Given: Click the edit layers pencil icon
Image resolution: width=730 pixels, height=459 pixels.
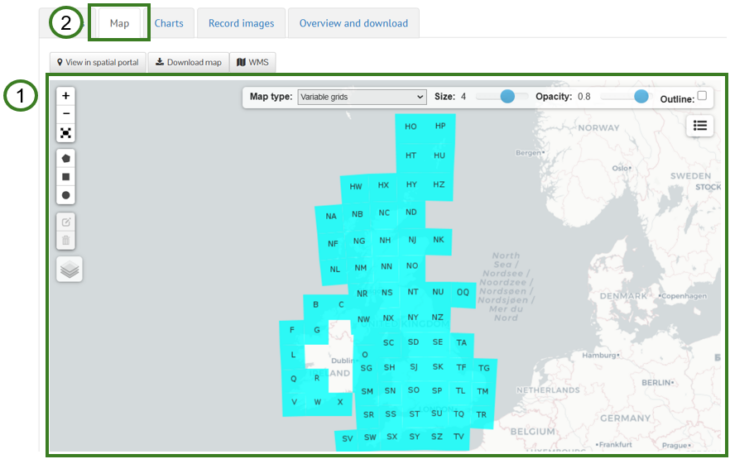Looking at the screenshot, I should point(66,222).
